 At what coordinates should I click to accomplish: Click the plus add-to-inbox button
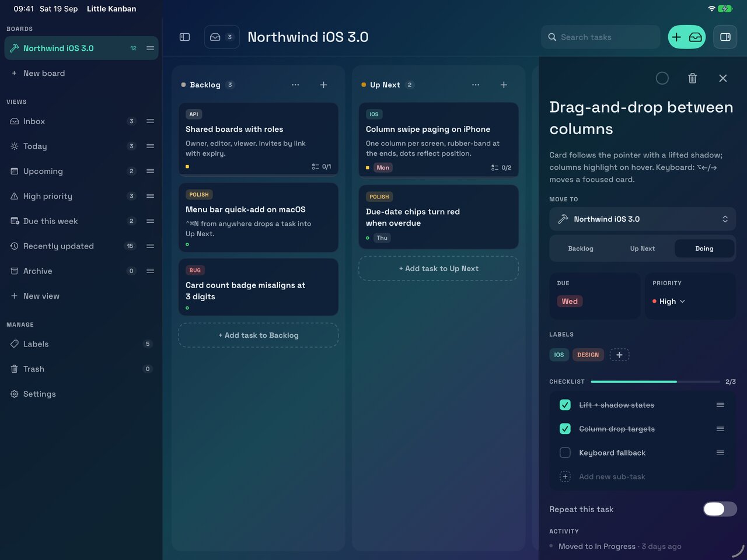[x=687, y=37]
